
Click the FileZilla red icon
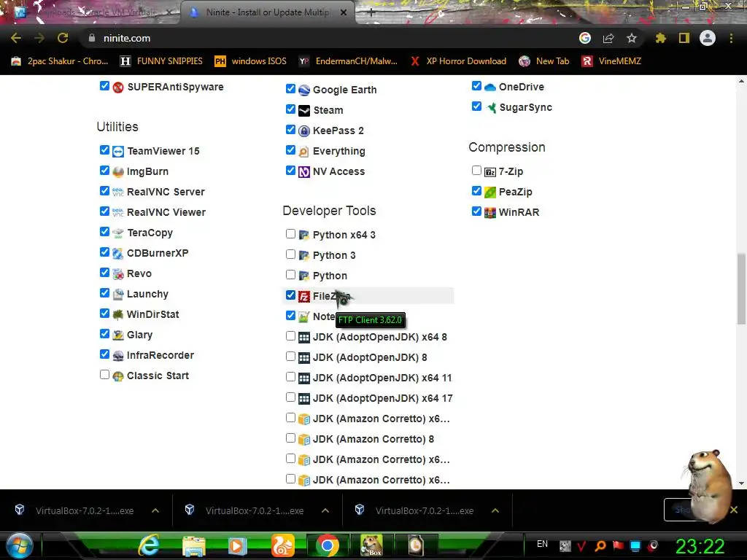[304, 297]
